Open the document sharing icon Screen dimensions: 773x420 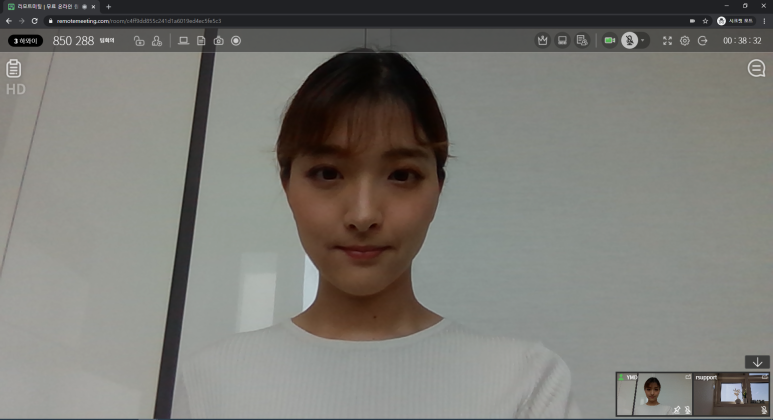tap(201, 41)
